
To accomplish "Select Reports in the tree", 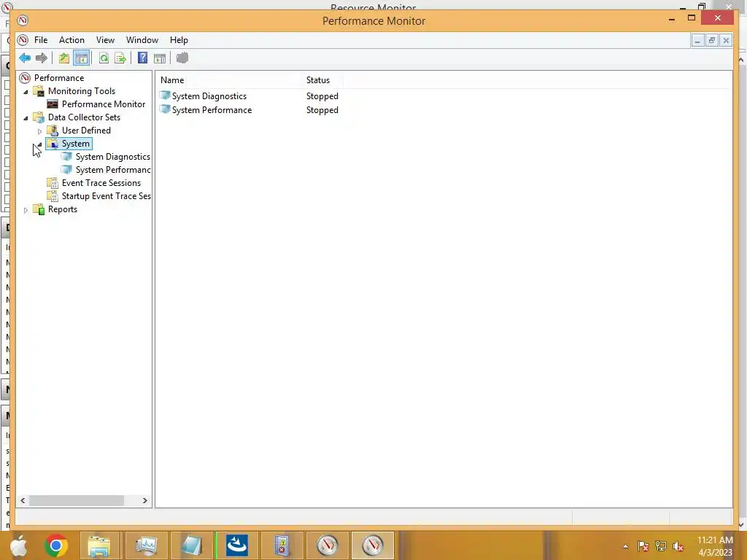I will (63, 209).
